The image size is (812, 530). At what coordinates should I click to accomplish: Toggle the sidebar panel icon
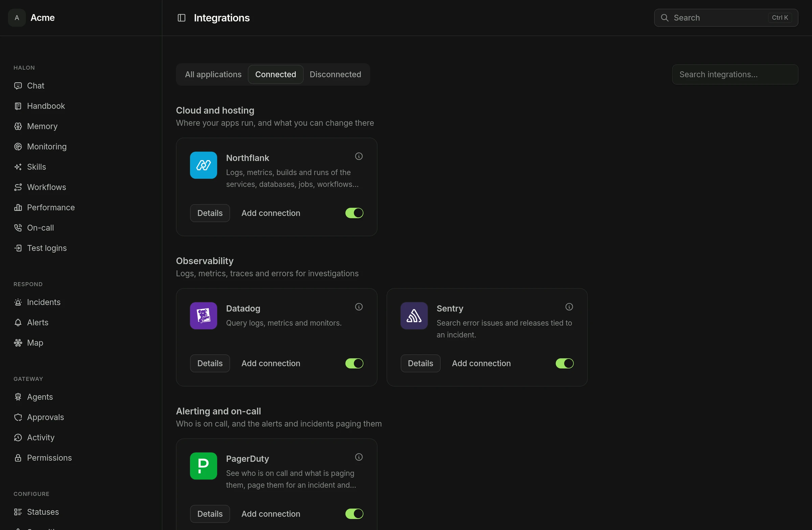181,18
